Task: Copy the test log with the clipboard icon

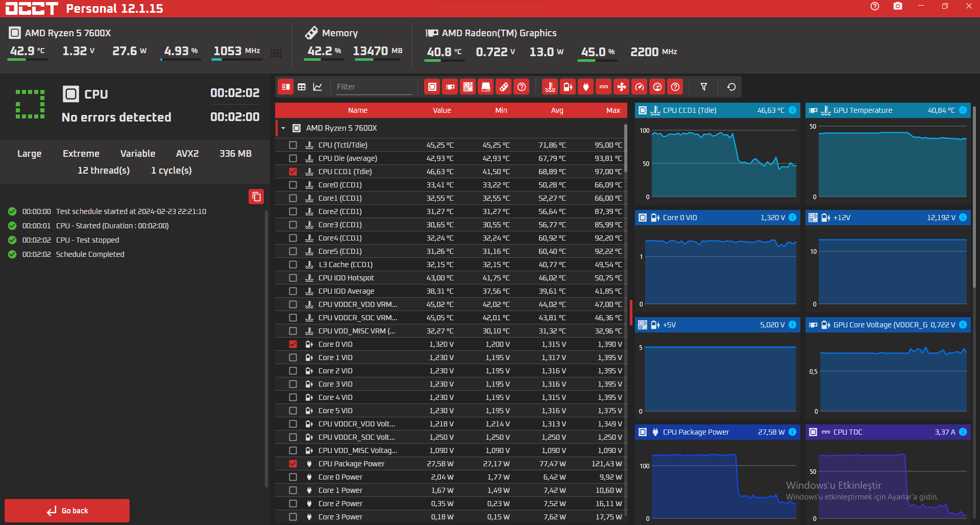Action: pos(256,197)
